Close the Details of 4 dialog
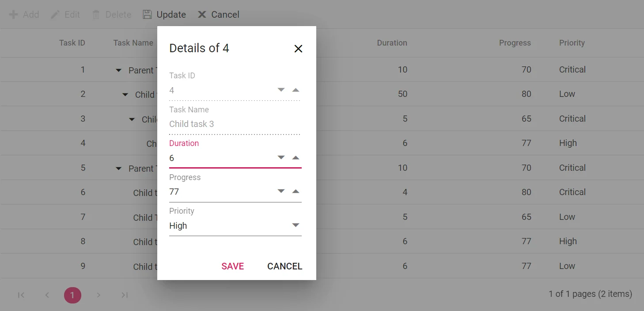 [x=298, y=49]
